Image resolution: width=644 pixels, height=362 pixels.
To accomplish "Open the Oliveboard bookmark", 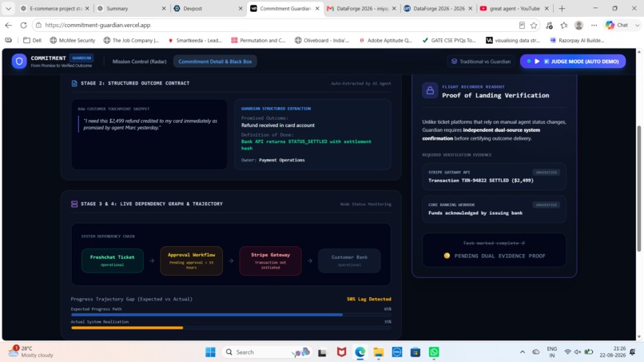I will [322, 40].
